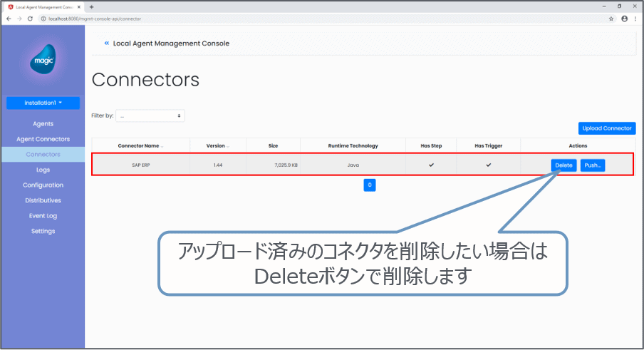Click the browser back arrow
Image resolution: width=644 pixels, height=350 pixels.
[9, 19]
